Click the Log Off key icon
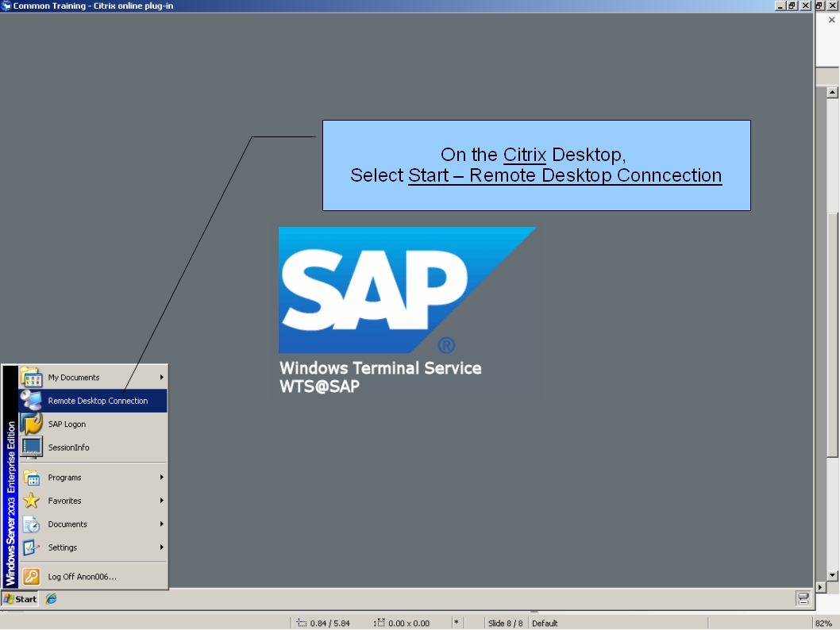Screen dimensions: 840x630 tap(32, 577)
